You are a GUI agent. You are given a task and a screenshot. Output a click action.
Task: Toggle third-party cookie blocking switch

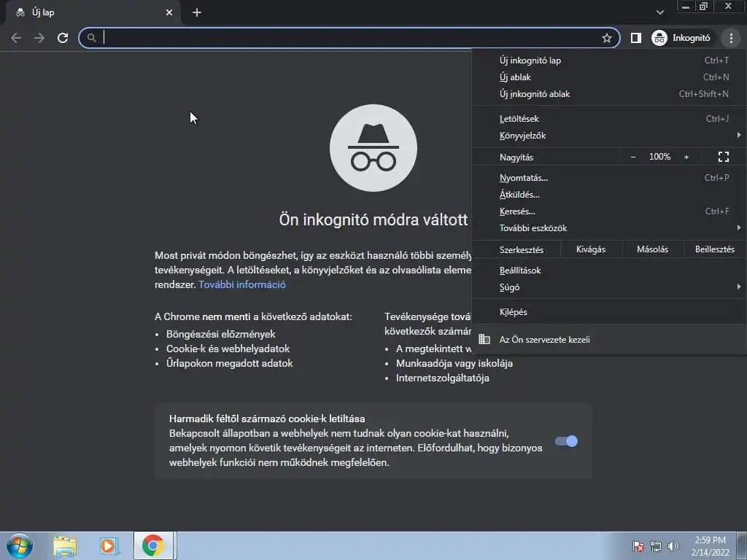[566, 441]
